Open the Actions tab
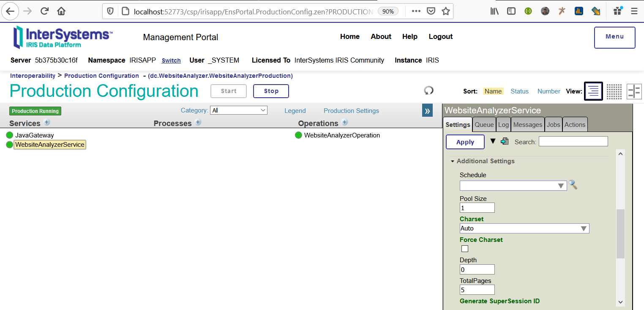 coord(575,124)
